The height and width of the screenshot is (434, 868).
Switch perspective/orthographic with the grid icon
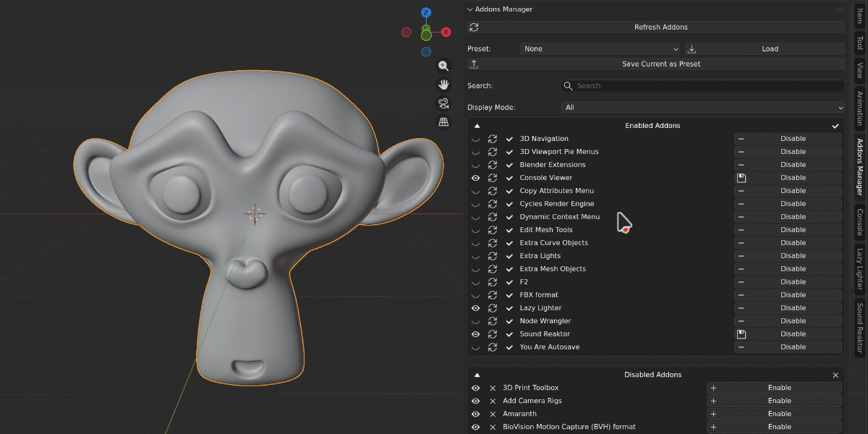coord(443,122)
